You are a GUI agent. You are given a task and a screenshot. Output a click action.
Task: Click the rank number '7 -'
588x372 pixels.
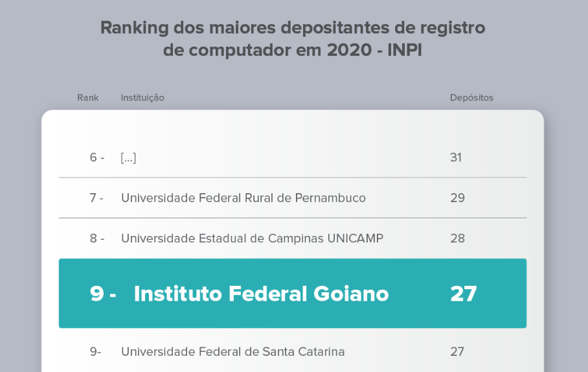pyautogui.click(x=96, y=198)
